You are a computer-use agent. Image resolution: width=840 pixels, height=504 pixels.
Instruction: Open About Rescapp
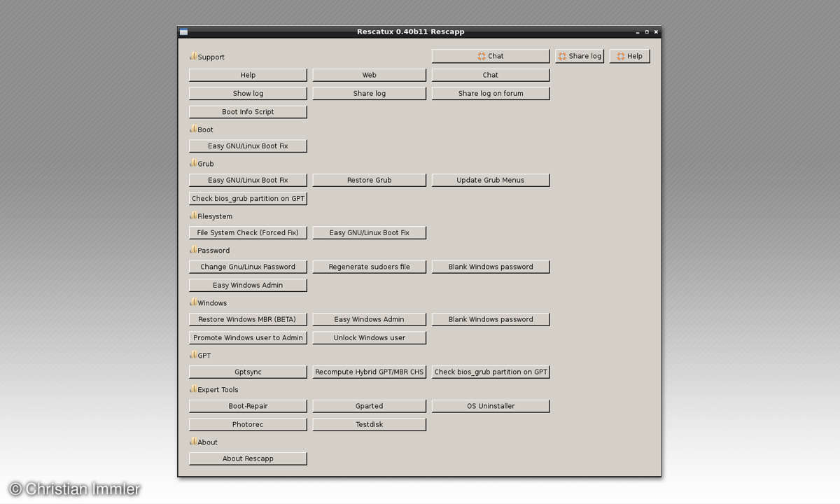point(248,458)
